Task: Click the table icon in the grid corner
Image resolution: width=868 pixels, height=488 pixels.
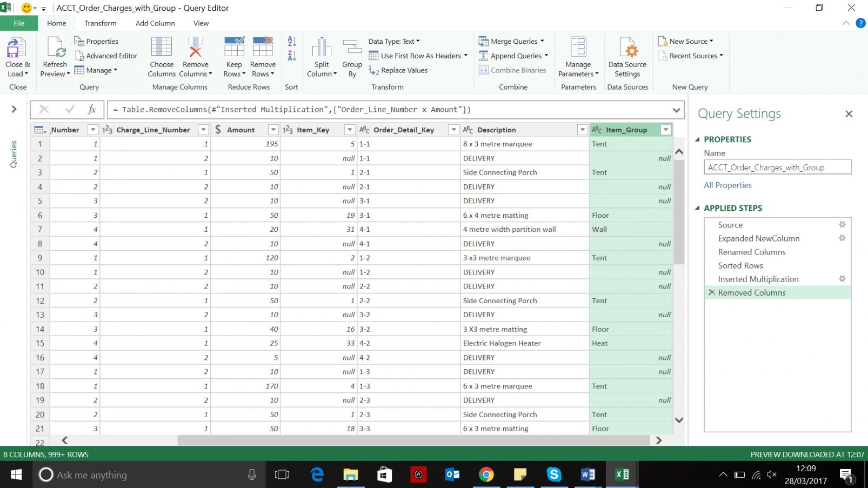Action: click(39, 130)
